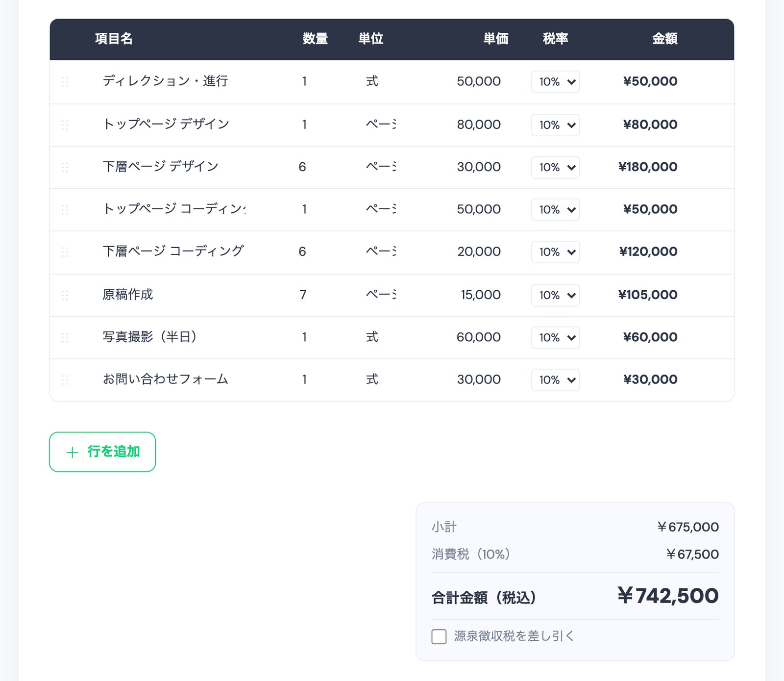Expand tax rate select for 下層ページ デザイン

pyautogui.click(x=555, y=167)
